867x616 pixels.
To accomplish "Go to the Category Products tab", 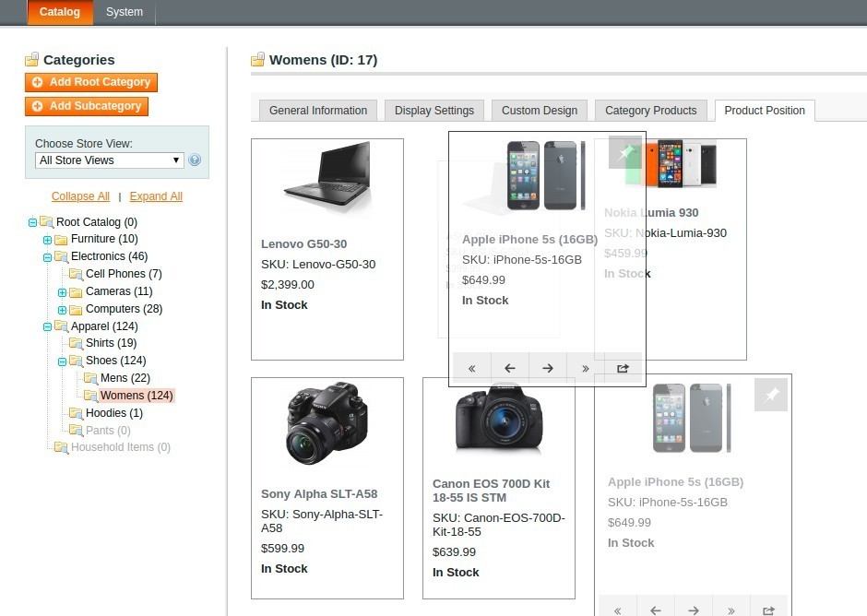I will tap(651, 110).
